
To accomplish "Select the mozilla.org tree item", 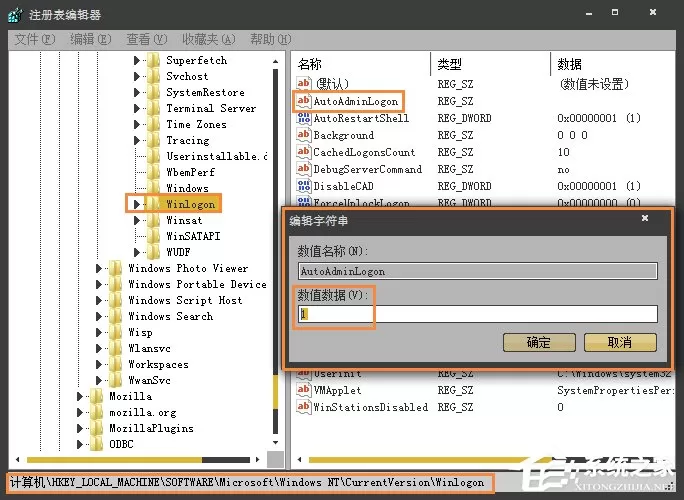I will coord(143,412).
